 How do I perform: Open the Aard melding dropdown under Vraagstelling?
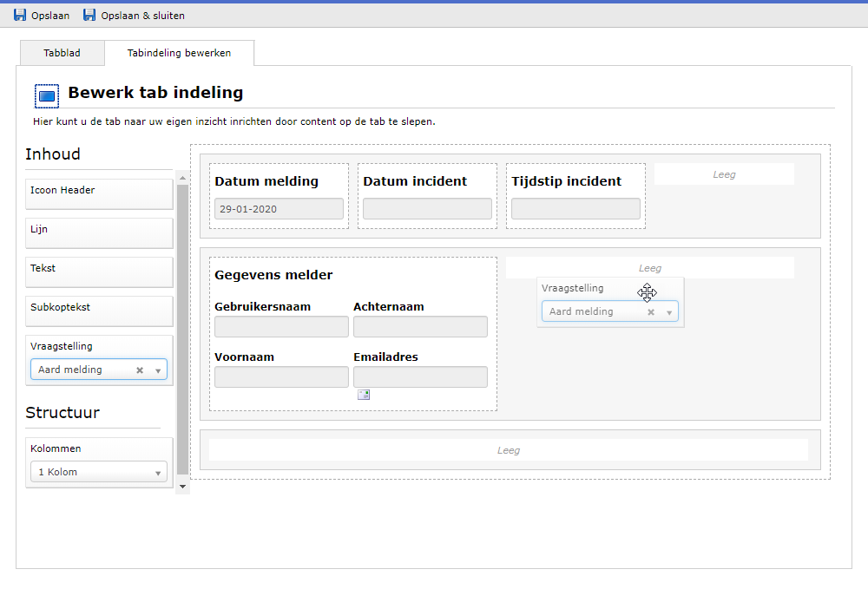click(157, 369)
